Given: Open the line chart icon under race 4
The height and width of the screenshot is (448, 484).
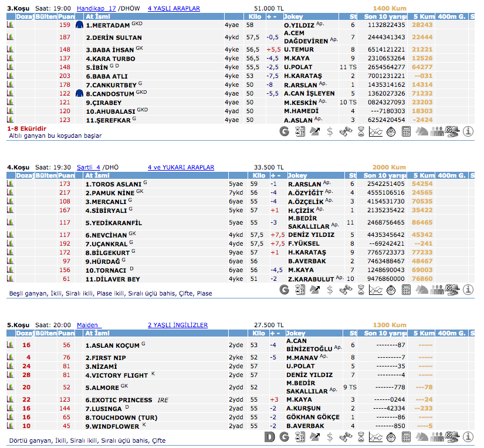Looking at the screenshot, I should tap(375, 290).
